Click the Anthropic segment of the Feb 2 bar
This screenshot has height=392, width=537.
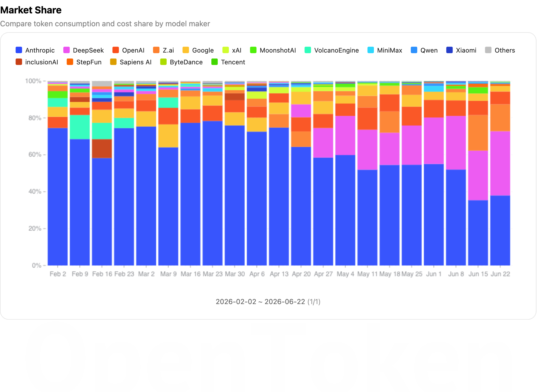tap(58, 197)
